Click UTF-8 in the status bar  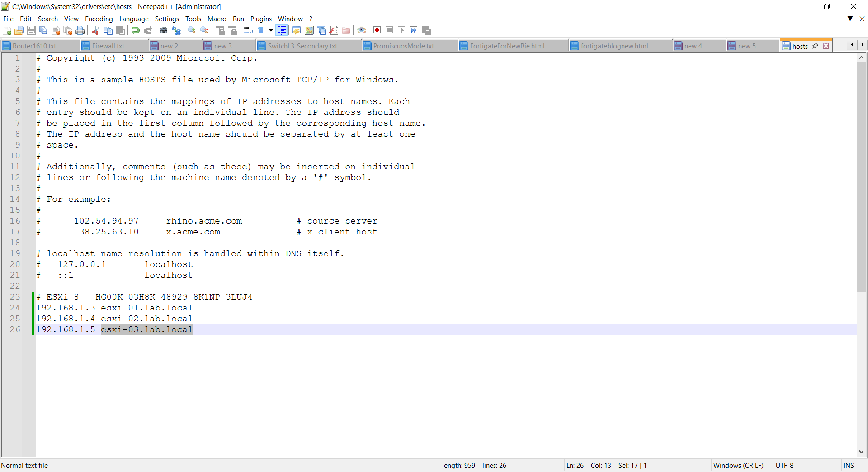point(785,465)
